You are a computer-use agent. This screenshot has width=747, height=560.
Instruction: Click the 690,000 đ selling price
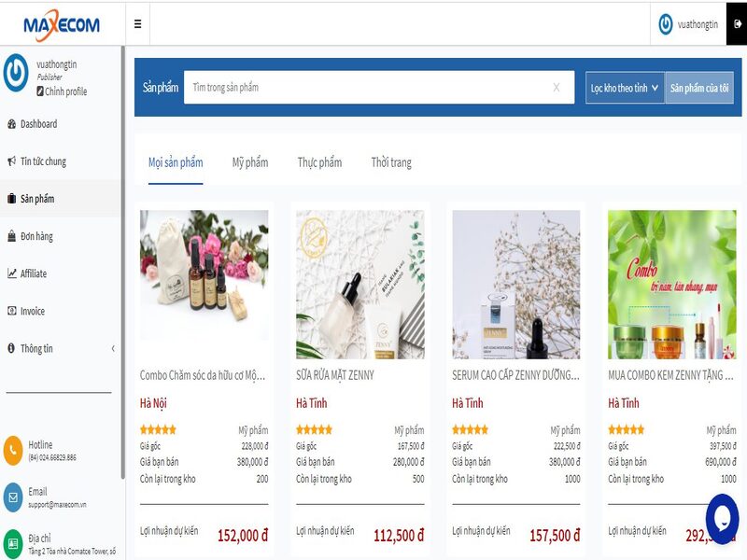[721, 462]
